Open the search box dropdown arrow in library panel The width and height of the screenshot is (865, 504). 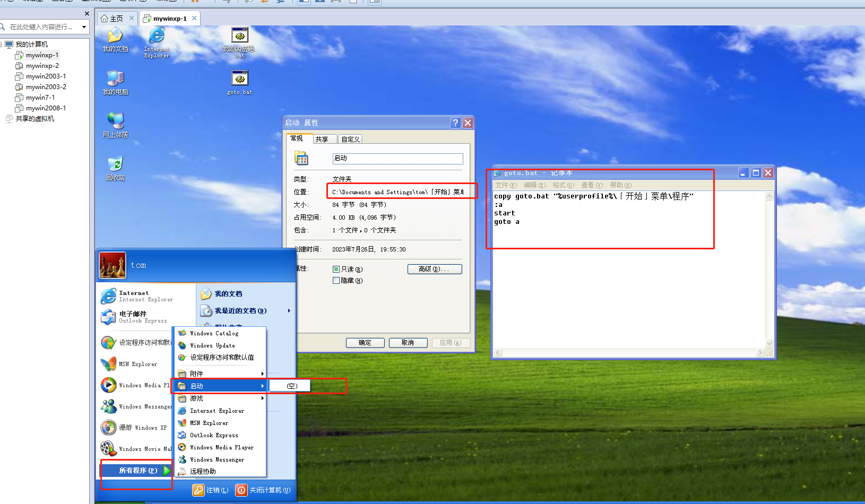coord(84,27)
